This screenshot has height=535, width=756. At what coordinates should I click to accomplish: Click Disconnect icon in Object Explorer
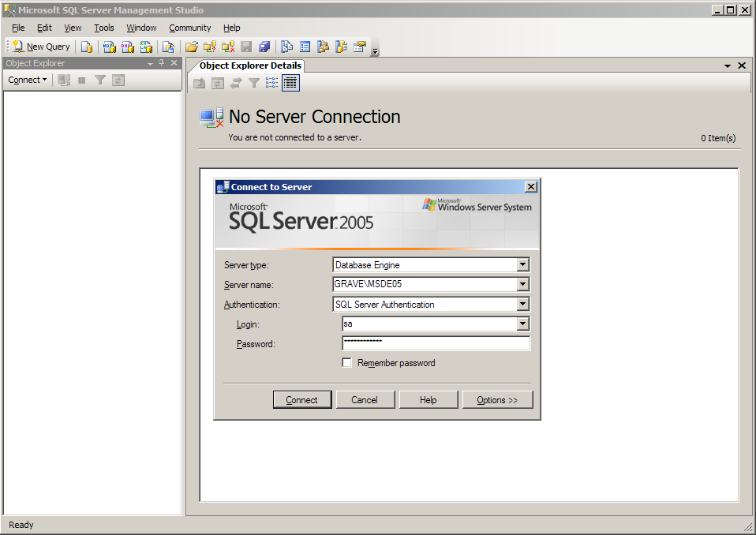coord(64,80)
